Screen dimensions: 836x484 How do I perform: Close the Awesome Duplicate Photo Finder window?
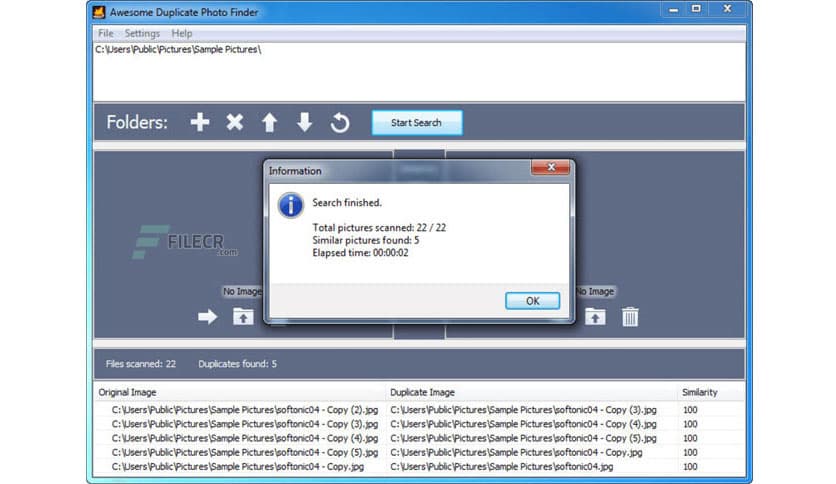pos(727,9)
